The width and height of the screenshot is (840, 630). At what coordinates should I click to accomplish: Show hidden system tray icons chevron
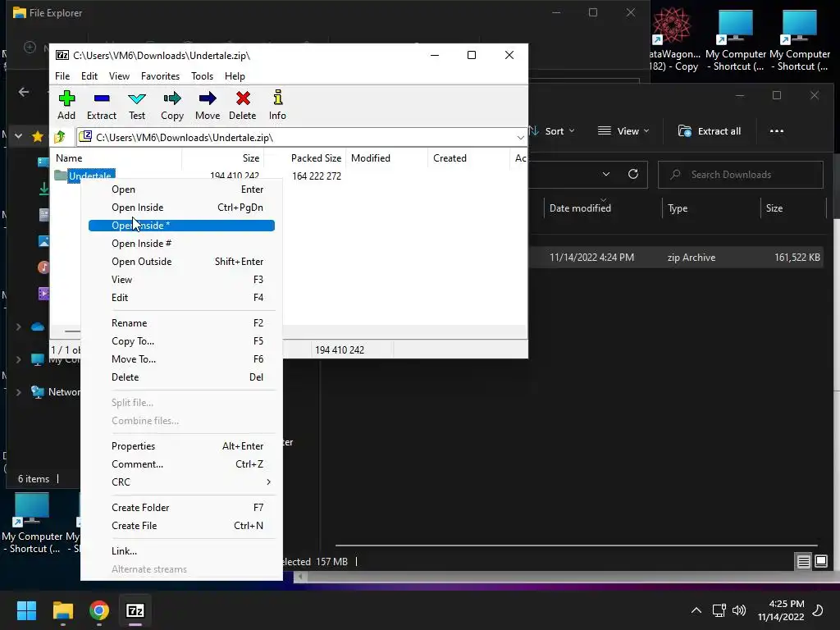(696, 610)
